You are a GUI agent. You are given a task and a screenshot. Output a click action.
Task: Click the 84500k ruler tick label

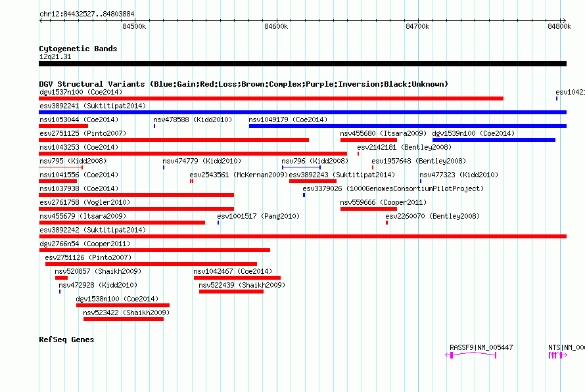[134, 26]
